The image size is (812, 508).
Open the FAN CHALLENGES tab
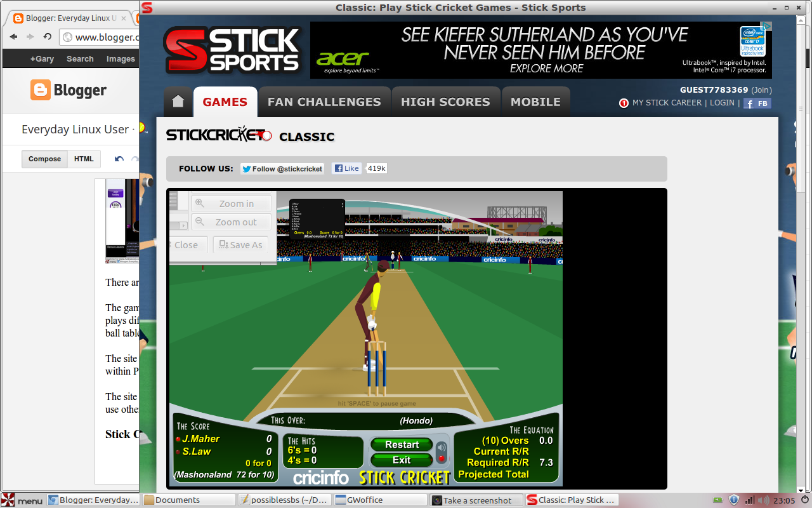324,102
